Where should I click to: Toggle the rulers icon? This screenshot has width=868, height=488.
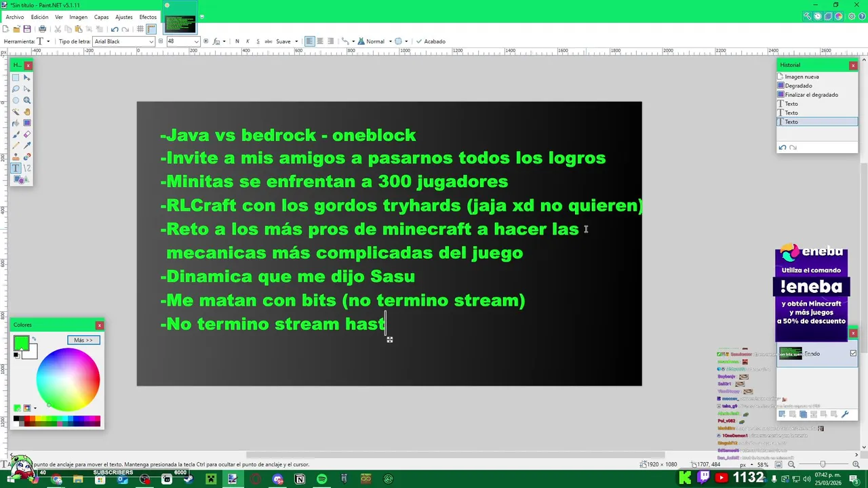[151, 29]
